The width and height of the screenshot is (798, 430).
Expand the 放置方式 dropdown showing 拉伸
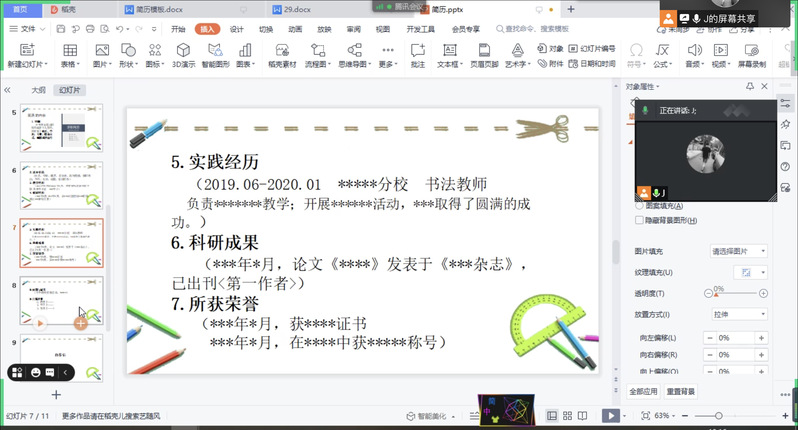[738, 314]
